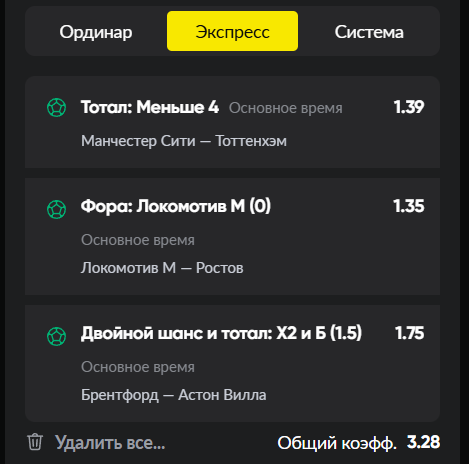
Task: Select the Экспресс tab
Action: (232, 31)
